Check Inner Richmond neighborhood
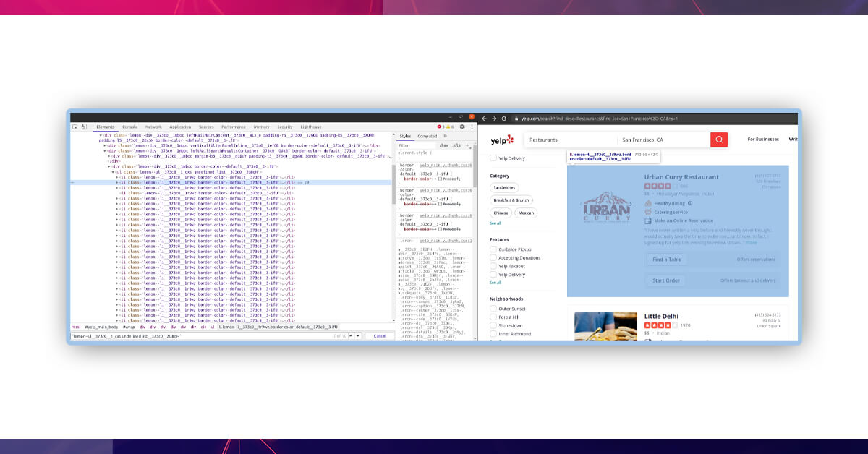868x454 pixels. 493,334
